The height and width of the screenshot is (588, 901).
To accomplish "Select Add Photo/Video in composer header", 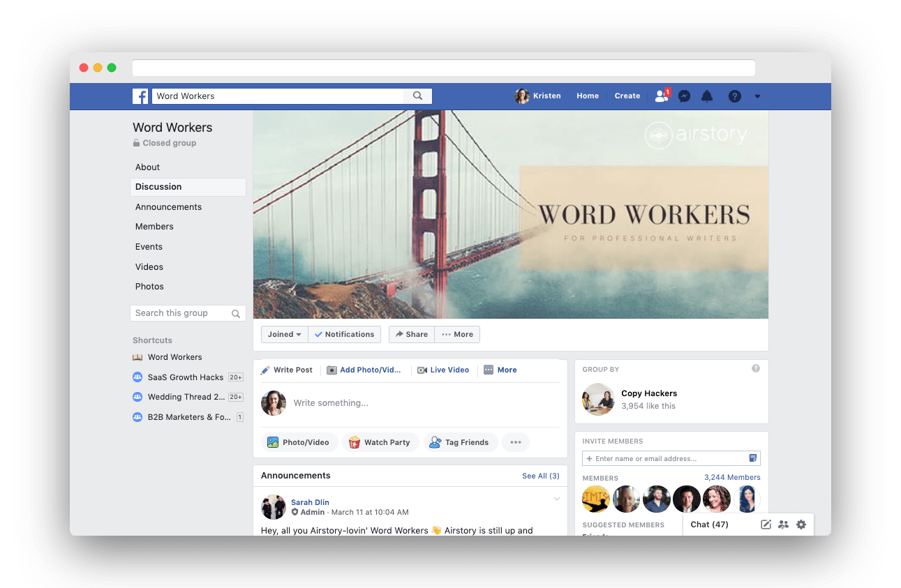I will [x=364, y=370].
